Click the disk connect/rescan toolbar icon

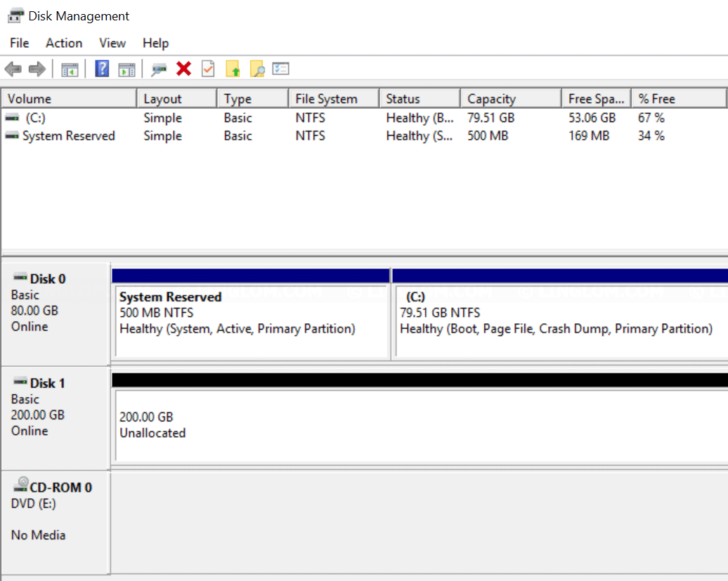(x=159, y=70)
